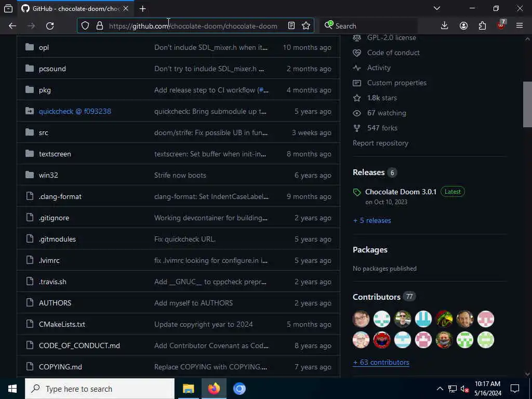Click the browser Search box
The width and height of the screenshot is (532, 399).
[369, 26]
